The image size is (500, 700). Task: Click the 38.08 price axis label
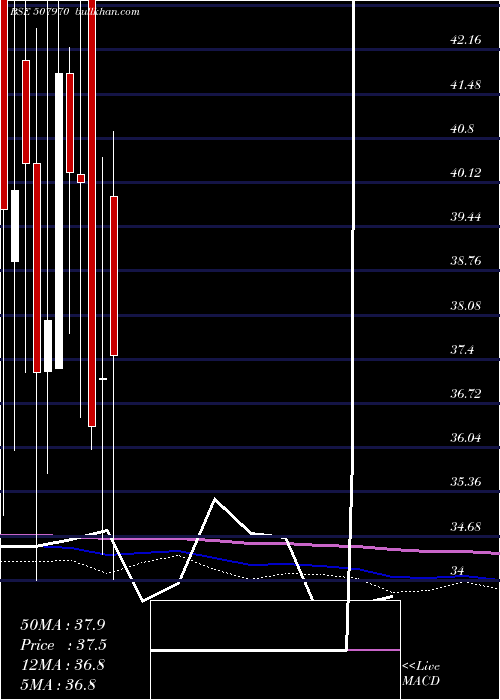(x=466, y=306)
